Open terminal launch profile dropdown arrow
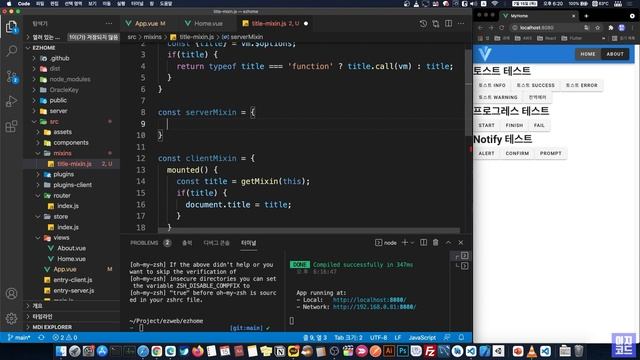The height and width of the screenshot is (360, 640). coord(412,243)
